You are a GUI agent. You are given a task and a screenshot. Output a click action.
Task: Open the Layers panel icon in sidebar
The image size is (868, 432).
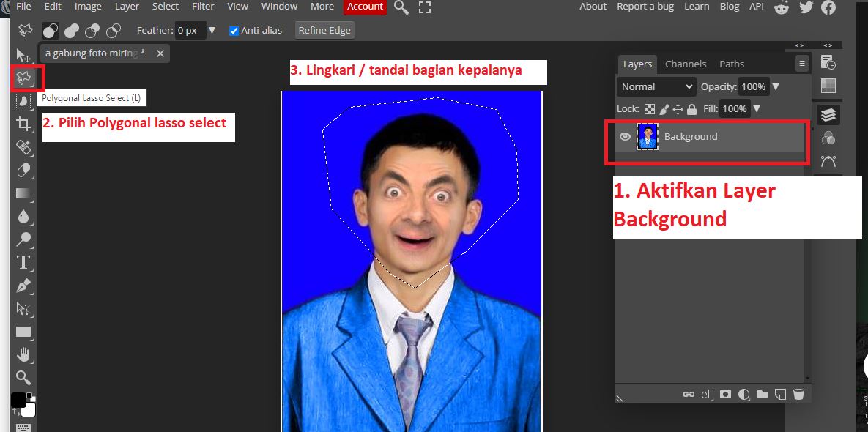point(828,115)
